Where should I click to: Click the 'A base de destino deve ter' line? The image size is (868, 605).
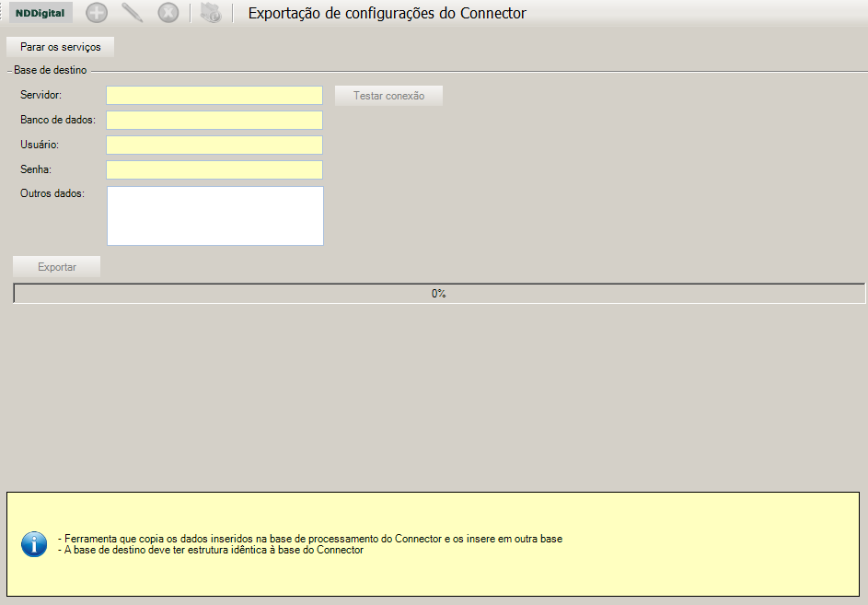(x=211, y=550)
